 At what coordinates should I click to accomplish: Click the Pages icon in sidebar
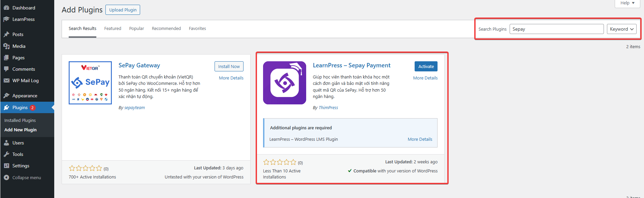pos(6,58)
